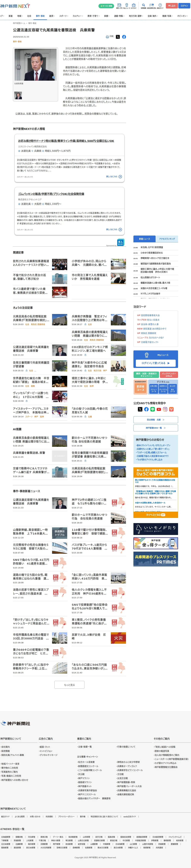Open 高校野球春季県大会 in 注目ワード

pyautogui.click(x=150, y=315)
